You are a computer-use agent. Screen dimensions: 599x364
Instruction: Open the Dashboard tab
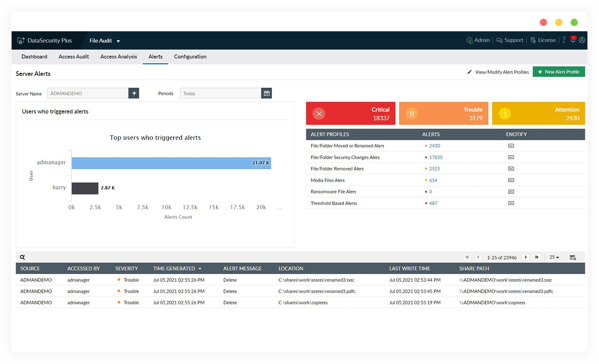[34, 56]
